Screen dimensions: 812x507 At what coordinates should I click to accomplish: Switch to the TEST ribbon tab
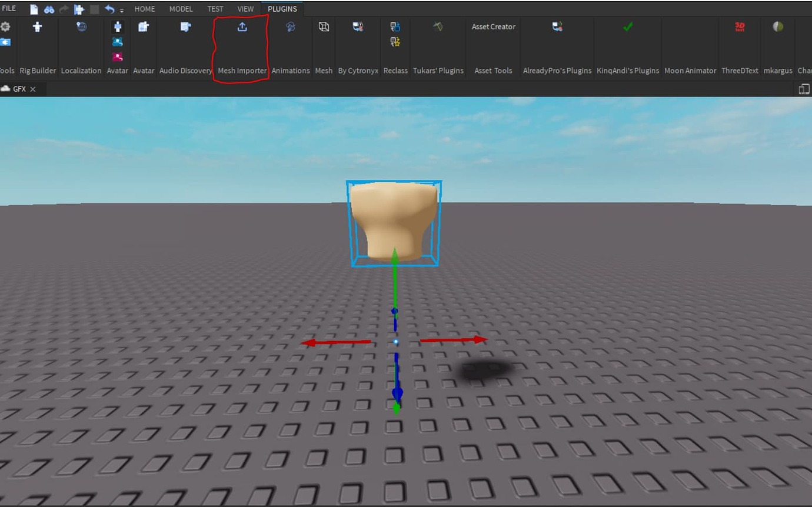coord(215,9)
